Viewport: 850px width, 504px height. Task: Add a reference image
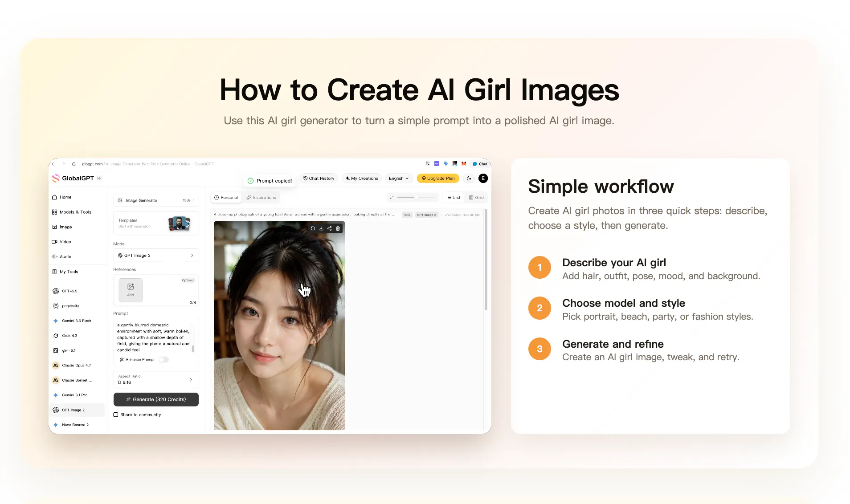pos(131,290)
